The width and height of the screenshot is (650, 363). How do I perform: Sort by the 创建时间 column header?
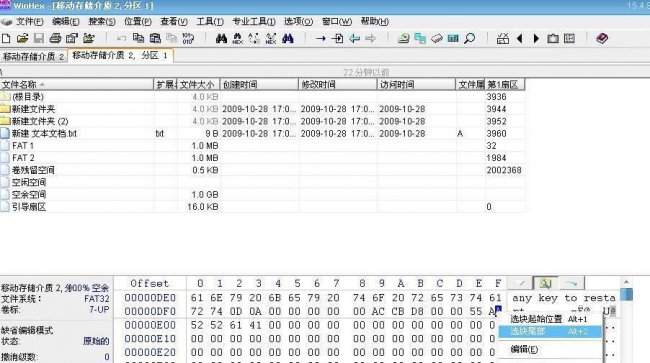pos(259,85)
